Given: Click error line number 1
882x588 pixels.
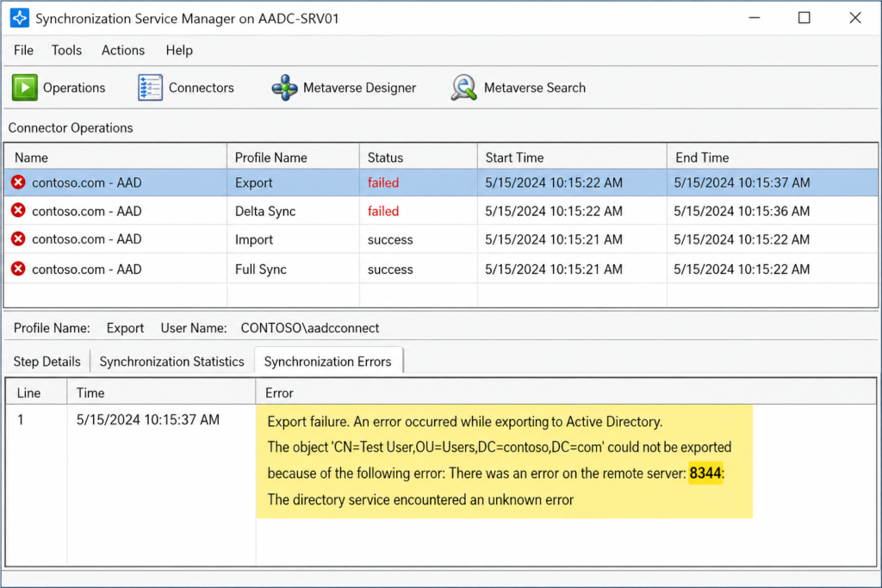Looking at the screenshot, I should point(21,420).
